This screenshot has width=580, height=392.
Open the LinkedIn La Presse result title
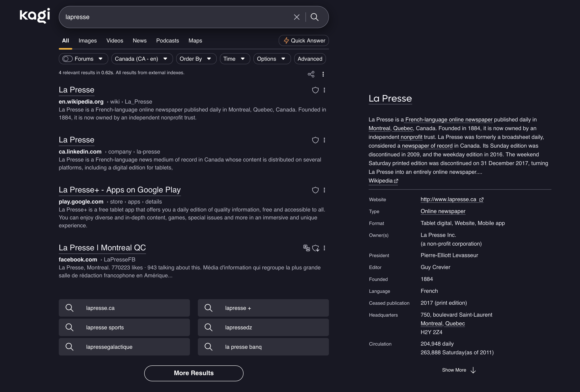77,140
